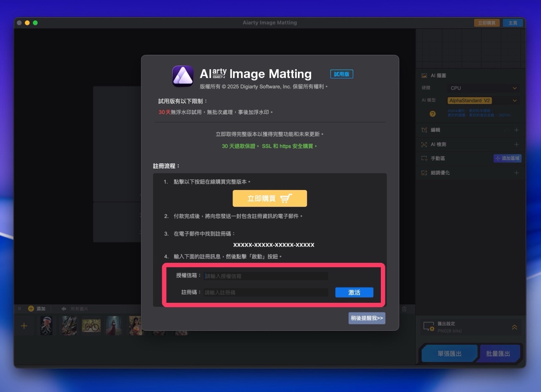Click the 試用版 trial badge

pyautogui.click(x=342, y=73)
